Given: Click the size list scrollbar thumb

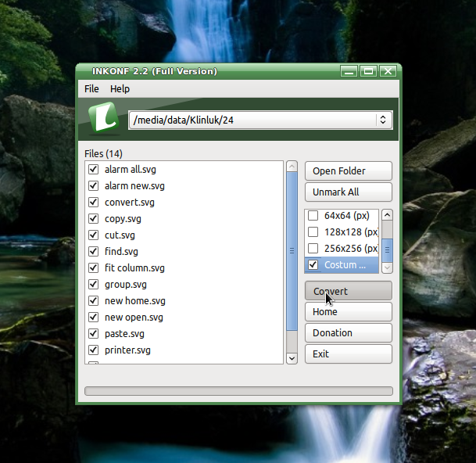Looking at the screenshot, I should [387, 250].
